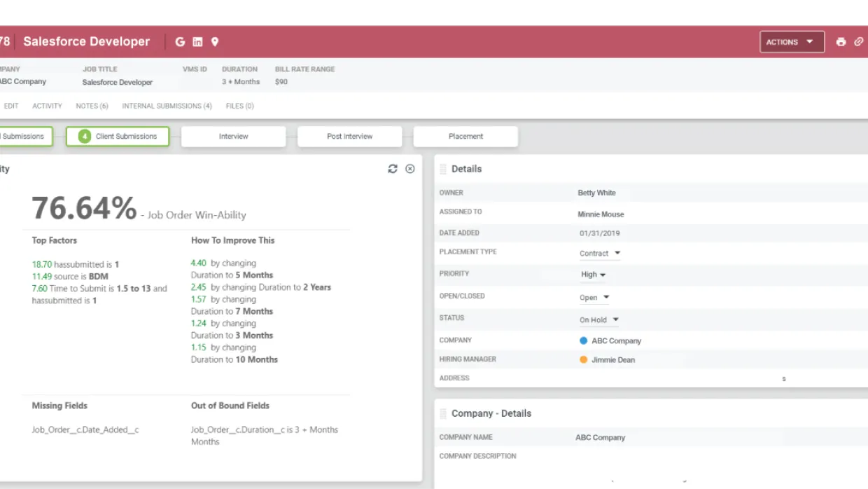Open the Internal Submissions (4) tab
Viewport: 868px width, 489px height.
(x=167, y=106)
